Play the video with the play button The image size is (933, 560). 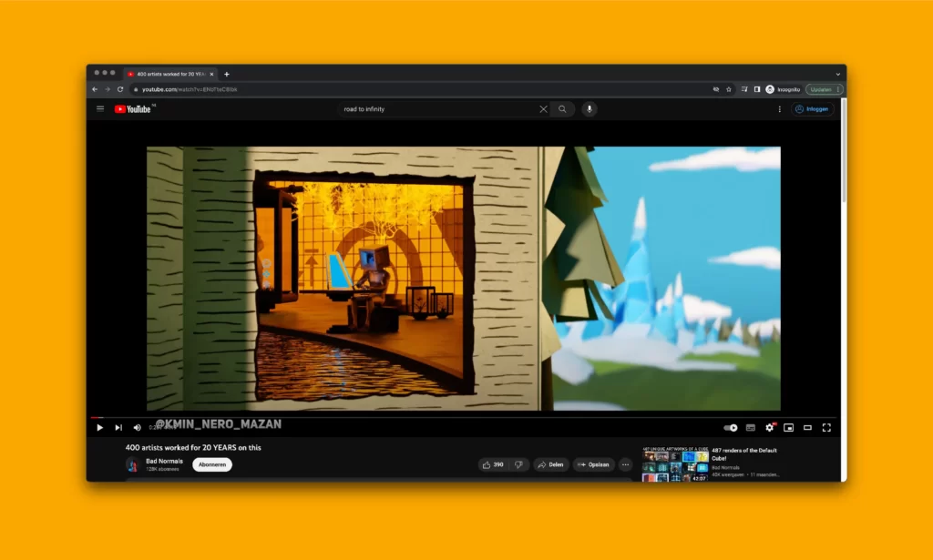pos(99,427)
